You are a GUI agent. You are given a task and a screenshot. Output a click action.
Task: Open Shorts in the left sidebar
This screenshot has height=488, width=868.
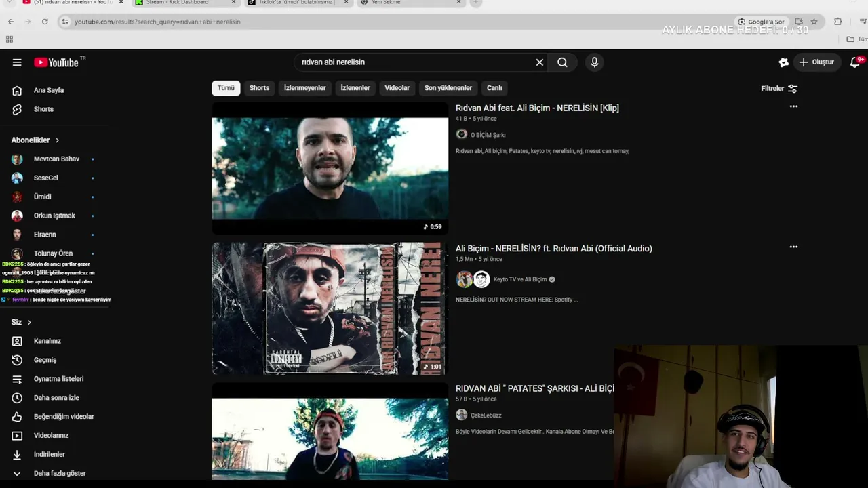pos(43,109)
